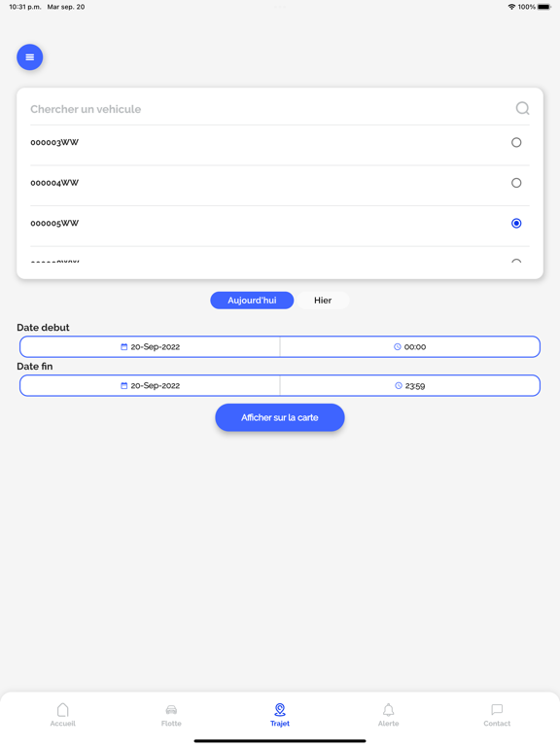Screen dimensions: 560x747
Task: Switch to the Hier tab
Action: pyautogui.click(x=323, y=301)
